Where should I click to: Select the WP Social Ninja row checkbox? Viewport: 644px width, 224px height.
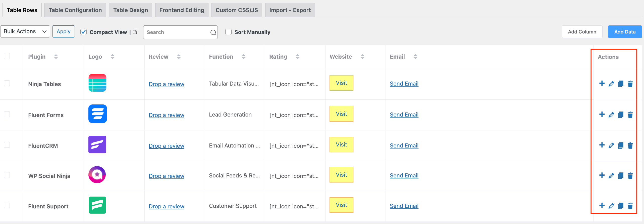[x=7, y=175]
